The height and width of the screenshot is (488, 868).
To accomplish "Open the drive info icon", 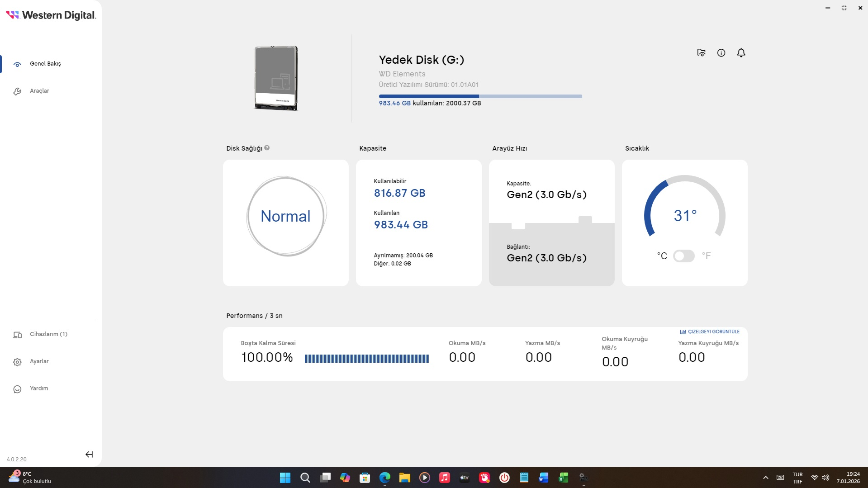I will pos(721,53).
